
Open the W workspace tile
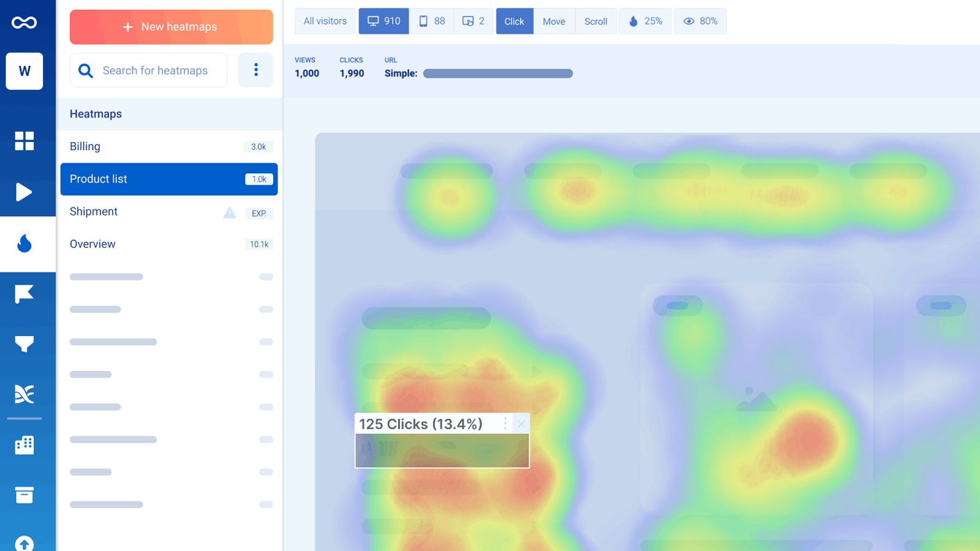click(24, 71)
